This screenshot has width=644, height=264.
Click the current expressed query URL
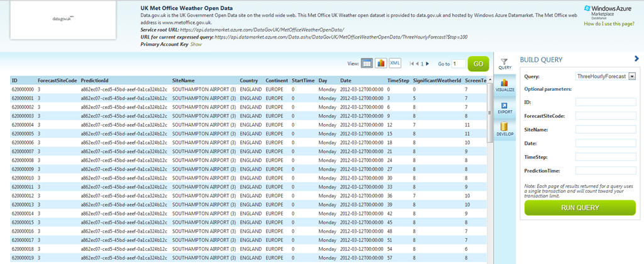click(x=341, y=37)
